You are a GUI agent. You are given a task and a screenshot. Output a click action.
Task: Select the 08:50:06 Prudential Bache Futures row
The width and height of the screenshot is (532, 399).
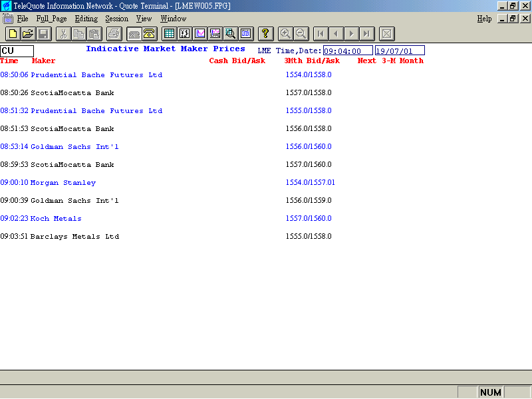coord(166,74)
